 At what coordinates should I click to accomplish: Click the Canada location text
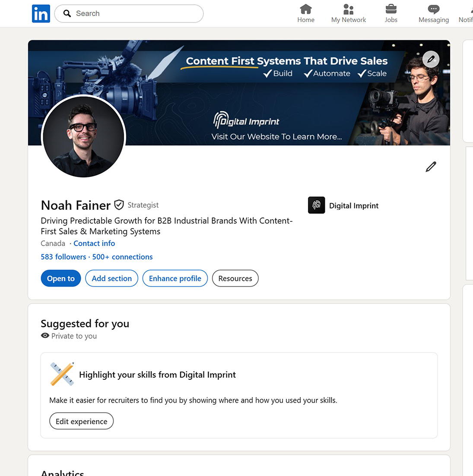click(x=53, y=243)
